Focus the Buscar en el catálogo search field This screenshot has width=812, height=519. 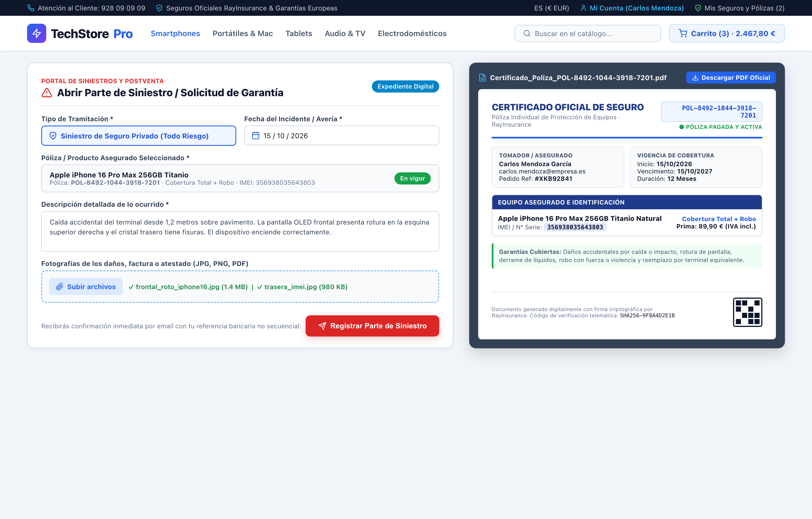[x=587, y=33]
